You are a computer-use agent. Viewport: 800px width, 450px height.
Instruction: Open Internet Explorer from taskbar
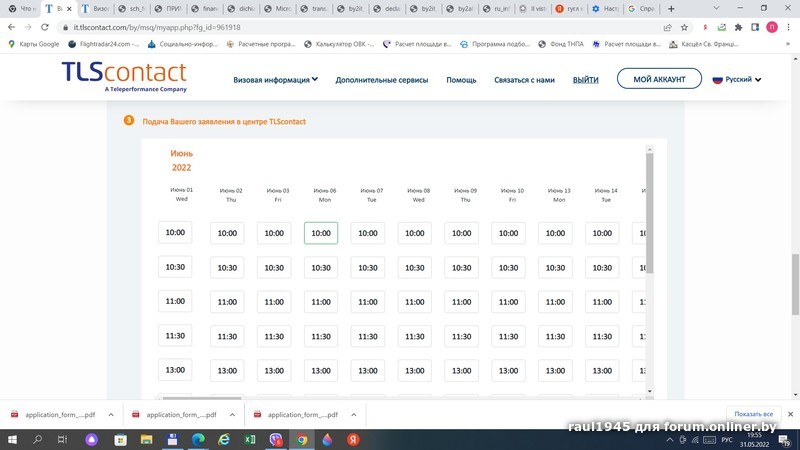click(223, 439)
